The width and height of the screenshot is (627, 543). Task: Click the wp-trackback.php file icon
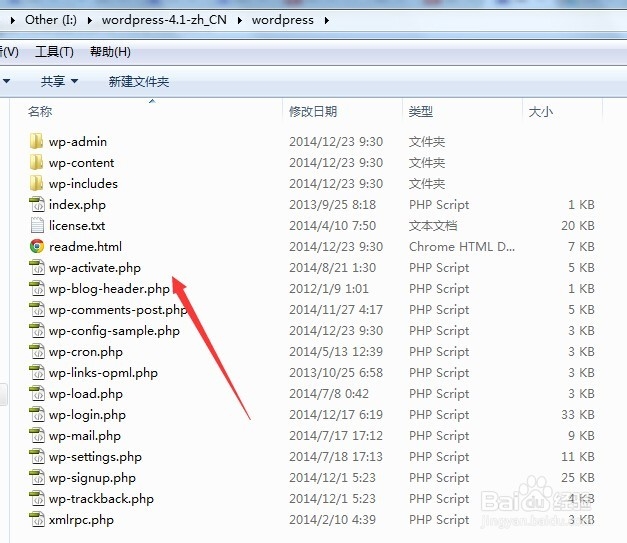37,498
